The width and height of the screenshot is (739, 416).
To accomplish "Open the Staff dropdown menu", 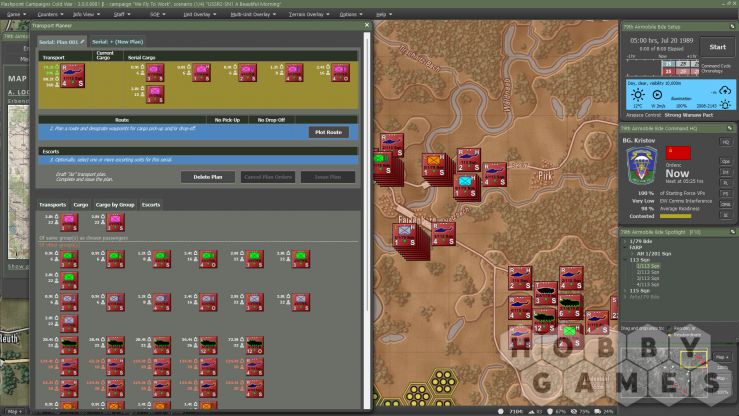I will (x=122, y=14).
